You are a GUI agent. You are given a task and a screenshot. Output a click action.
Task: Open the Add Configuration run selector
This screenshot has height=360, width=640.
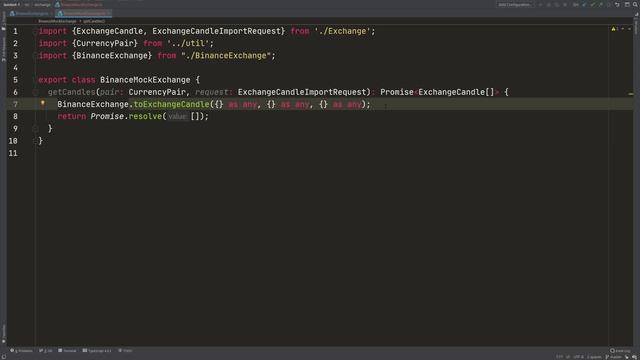click(x=515, y=4)
